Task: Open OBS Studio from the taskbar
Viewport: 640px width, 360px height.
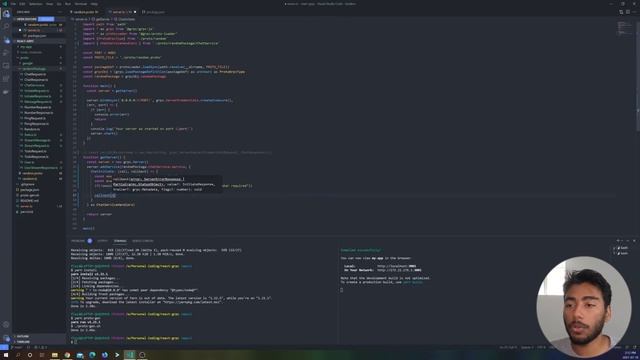Action: [142, 355]
